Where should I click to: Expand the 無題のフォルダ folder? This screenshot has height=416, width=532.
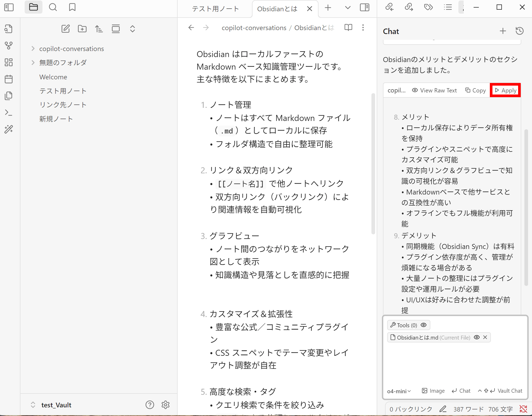pyautogui.click(x=33, y=63)
